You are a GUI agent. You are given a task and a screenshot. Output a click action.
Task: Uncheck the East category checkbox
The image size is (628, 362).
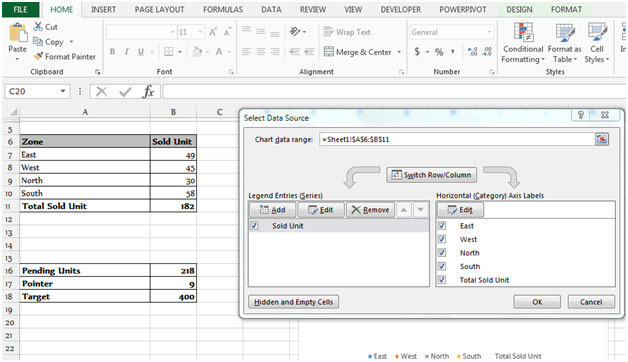[442, 226]
